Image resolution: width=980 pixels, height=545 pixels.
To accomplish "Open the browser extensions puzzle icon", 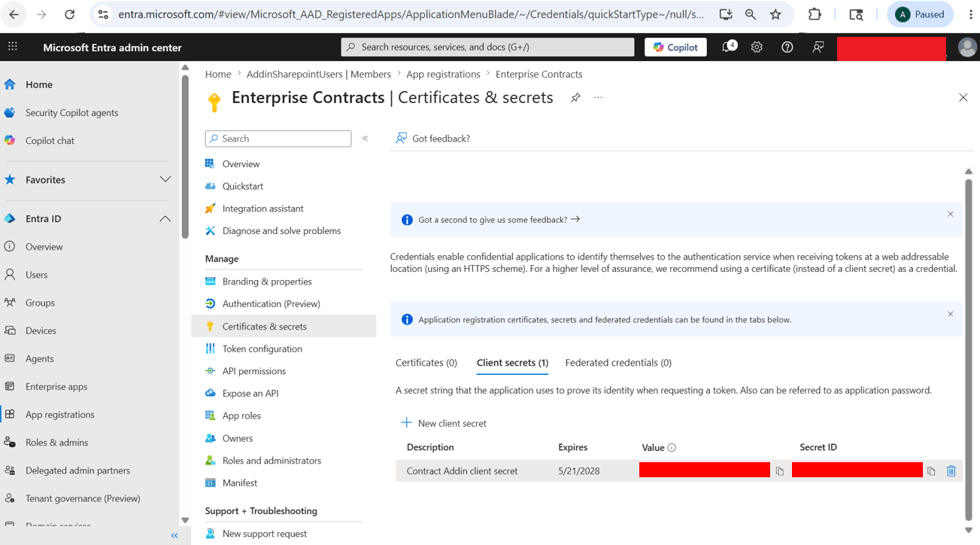I will 815,14.
